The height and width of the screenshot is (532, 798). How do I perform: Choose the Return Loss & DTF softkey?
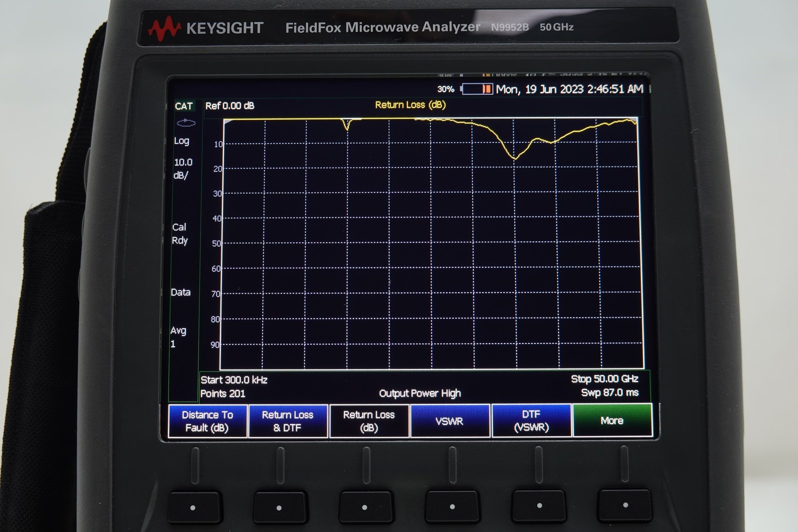[x=288, y=421]
